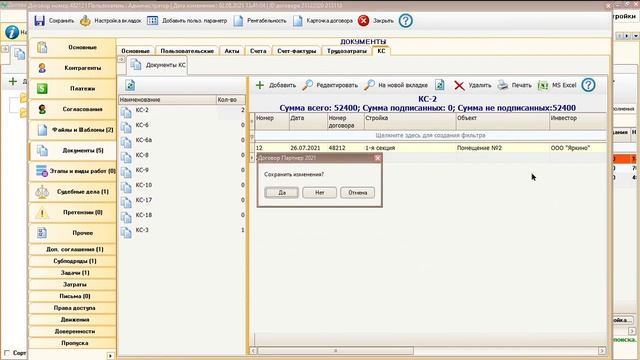The image size is (640, 360).
Task: Open the Задачи (1) item
Action: (73, 273)
